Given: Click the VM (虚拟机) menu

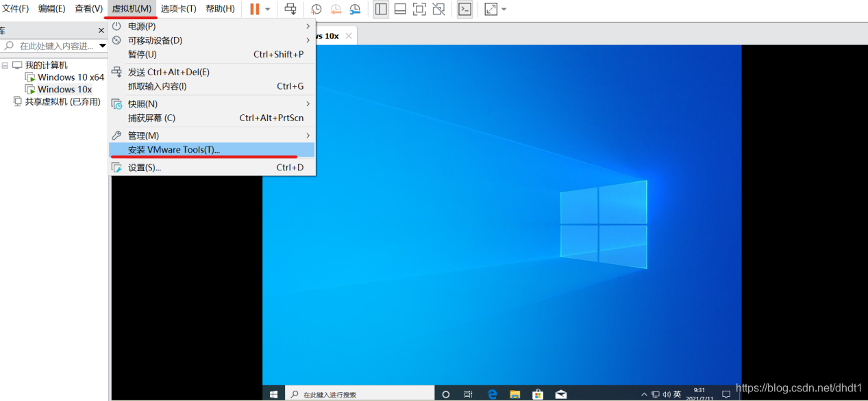Looking at the screenshot, I should point(132,9).
